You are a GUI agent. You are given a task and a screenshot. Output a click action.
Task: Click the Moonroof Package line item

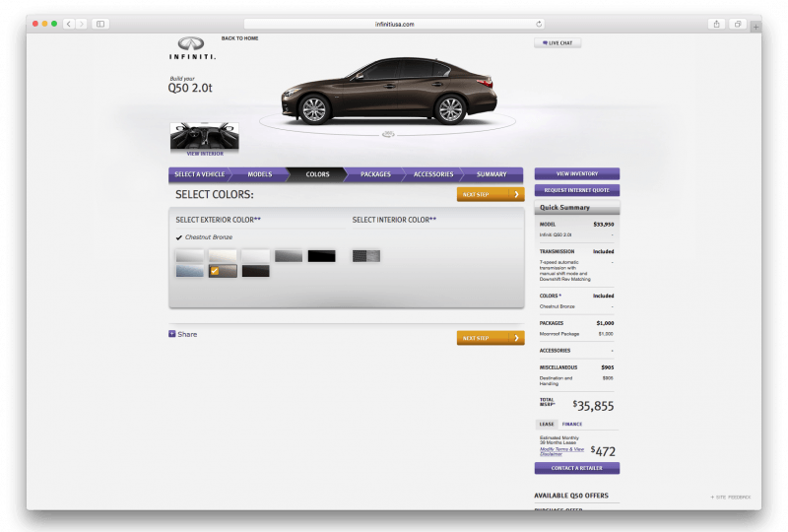(576, 334)
